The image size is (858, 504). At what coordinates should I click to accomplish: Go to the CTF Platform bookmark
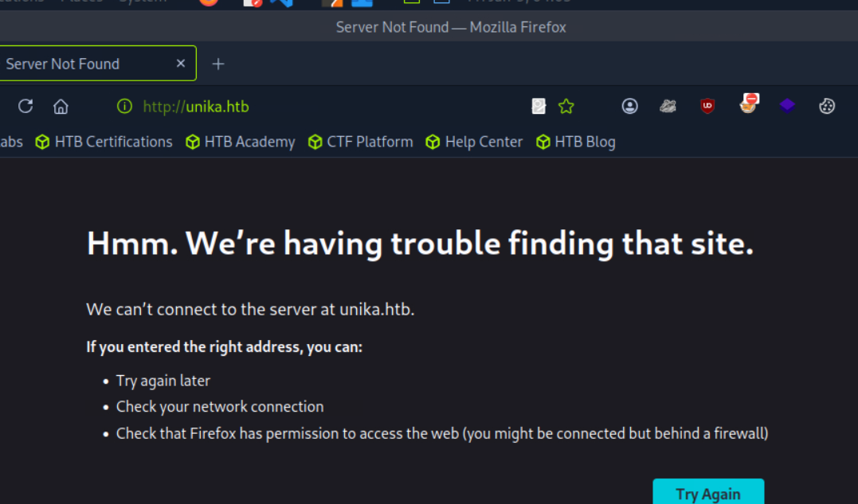coord(361,142)
